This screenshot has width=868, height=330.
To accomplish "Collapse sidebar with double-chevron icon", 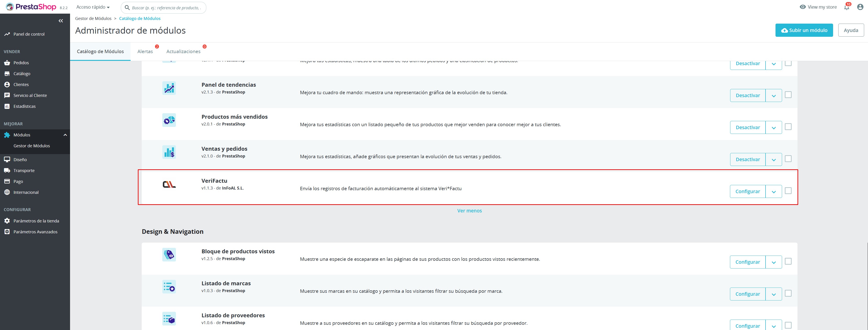I will pos(61,21).
